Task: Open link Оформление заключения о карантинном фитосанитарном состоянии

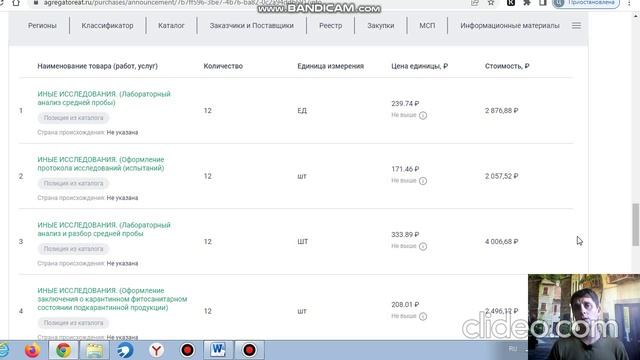Action: click(112, 299)
